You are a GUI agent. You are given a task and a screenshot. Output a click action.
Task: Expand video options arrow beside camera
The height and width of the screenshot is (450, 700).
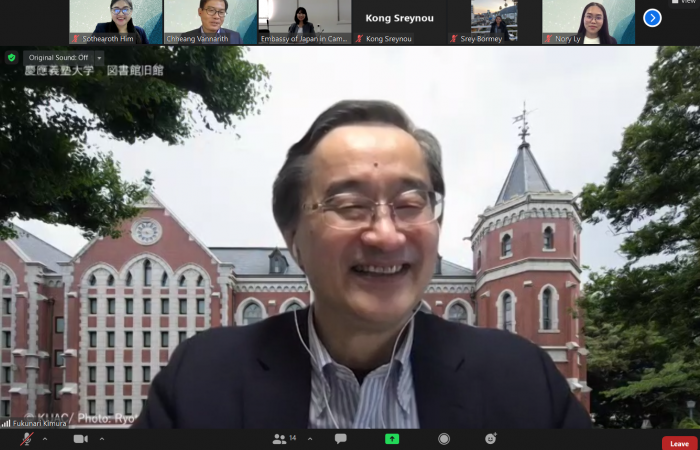(x=101, y=439)
